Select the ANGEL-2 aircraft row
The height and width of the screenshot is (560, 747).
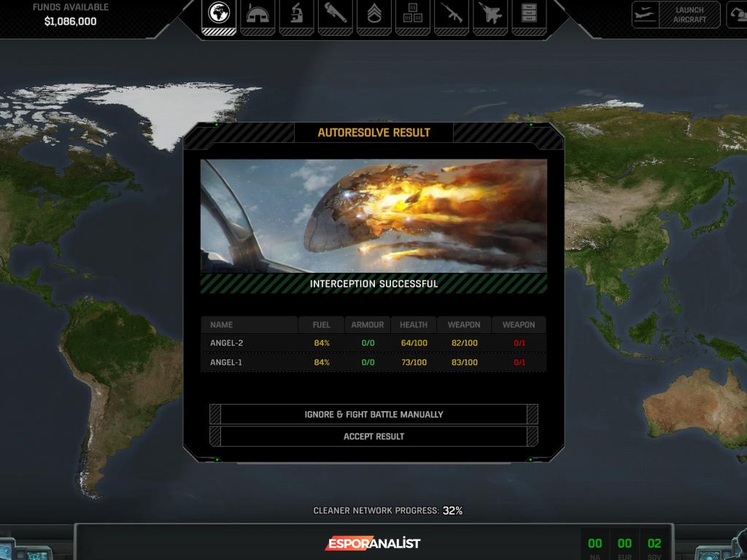click(373, 343)
